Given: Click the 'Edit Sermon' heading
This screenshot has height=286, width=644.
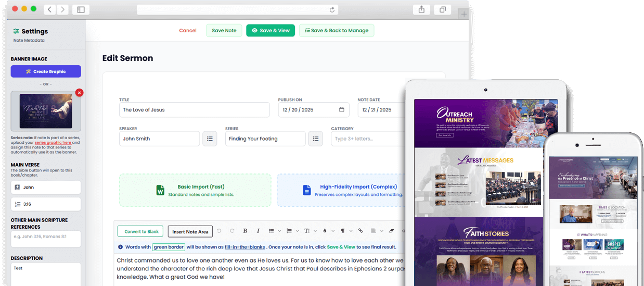Looking at the screenshot, I should (127, 58).
